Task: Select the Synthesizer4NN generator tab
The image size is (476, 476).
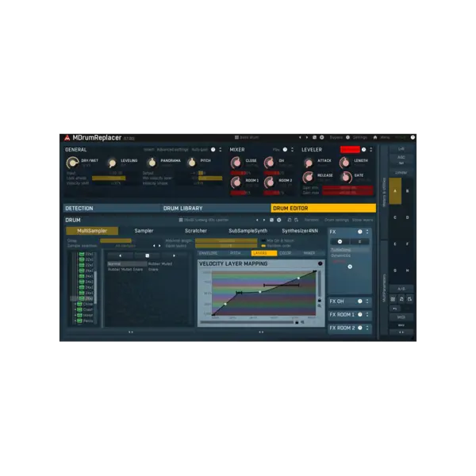Action: point(300,231)
